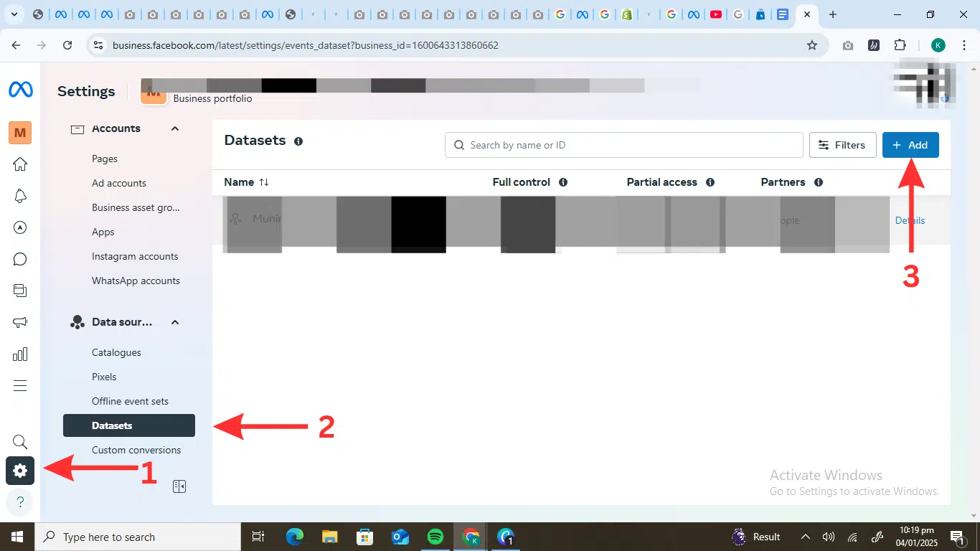
Task: Open File Explorer from taskbar
Action: pyautogui.click(x=329, y=537)
